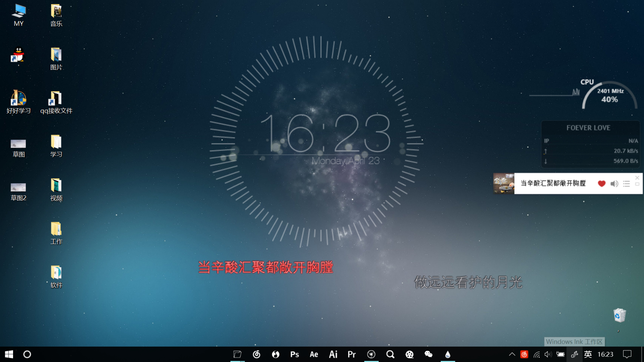Open the 图片 folder on desktop
The width and height of the screenshot is (644, 362).
click(x=56, y=59)
